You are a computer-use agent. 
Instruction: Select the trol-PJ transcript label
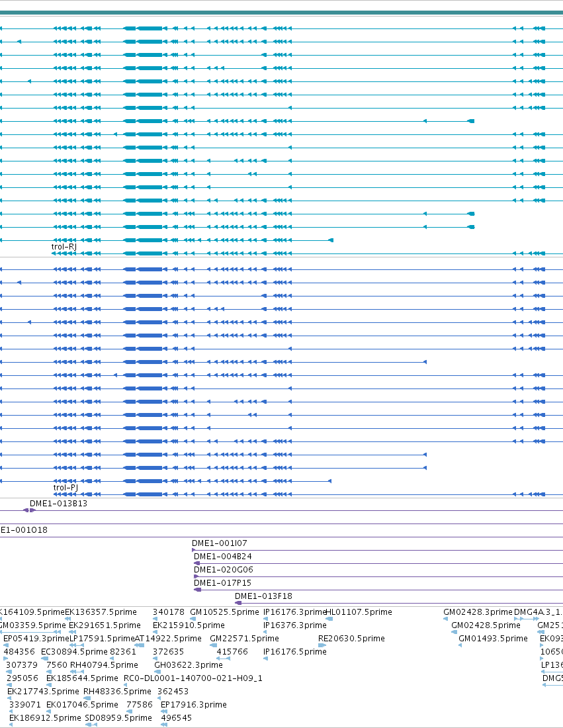[65, 488]
